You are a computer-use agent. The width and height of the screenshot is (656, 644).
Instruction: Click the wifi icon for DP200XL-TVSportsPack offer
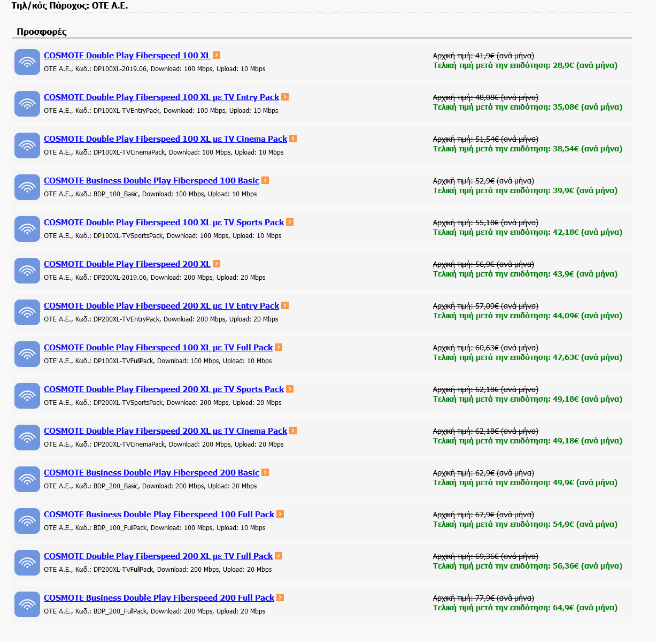pyautogui.click(x=27, y=396)
